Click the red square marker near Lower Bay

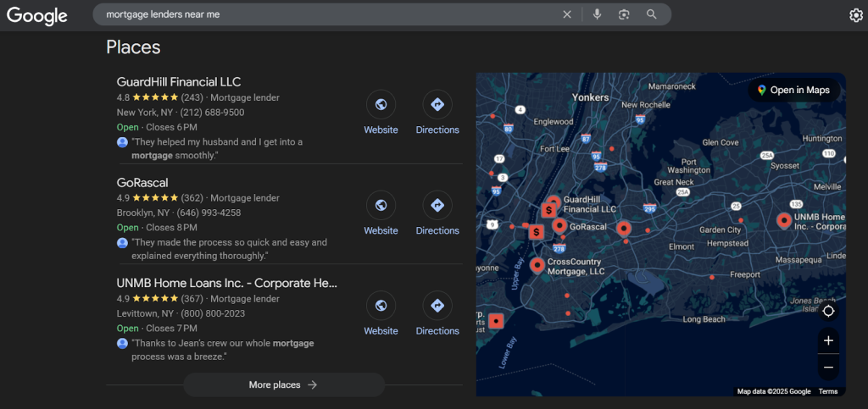click(x=497, y=321)
